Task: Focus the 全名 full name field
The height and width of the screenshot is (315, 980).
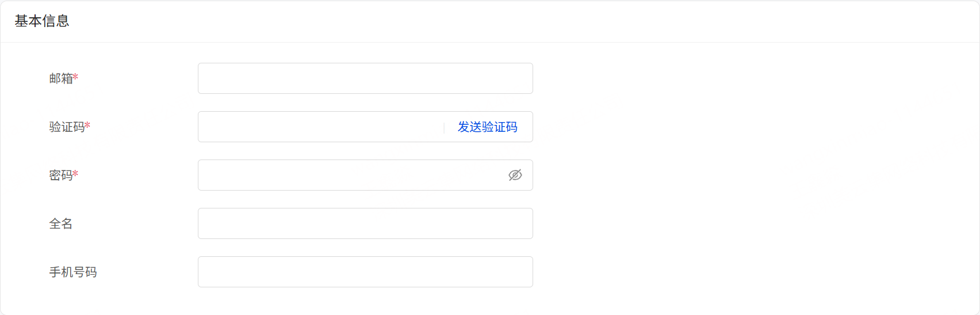Action: [365, 223]
